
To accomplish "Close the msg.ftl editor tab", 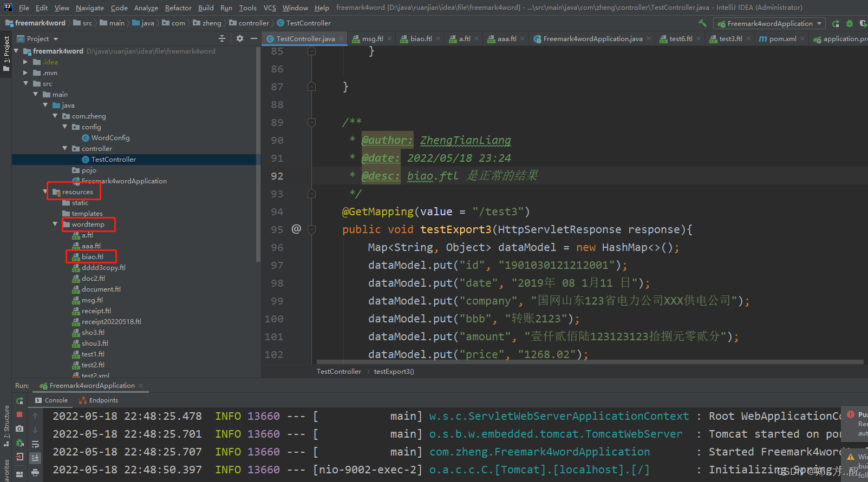I will (389, 39).
